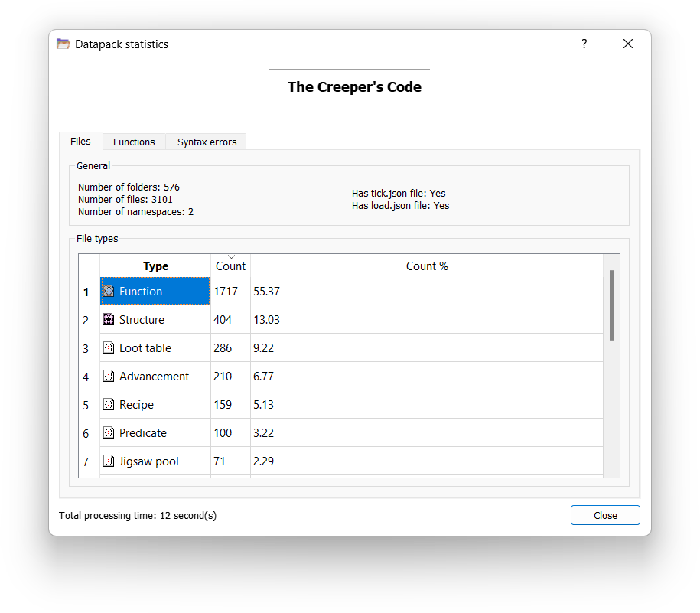Click 'Number of folders: 576' text
700x613 pixels.
pyautogui.click(x=129, y=187)
